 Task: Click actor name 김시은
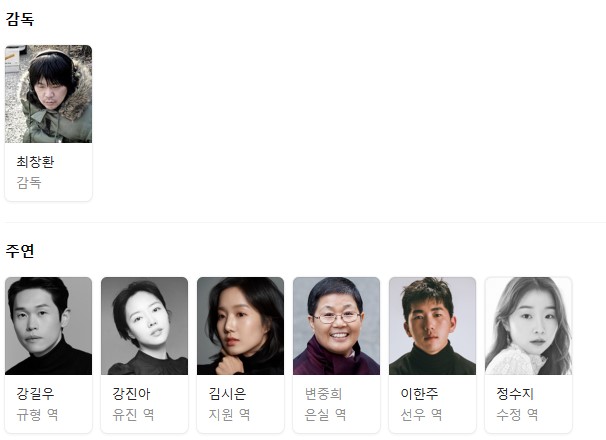tap(227, 394)
